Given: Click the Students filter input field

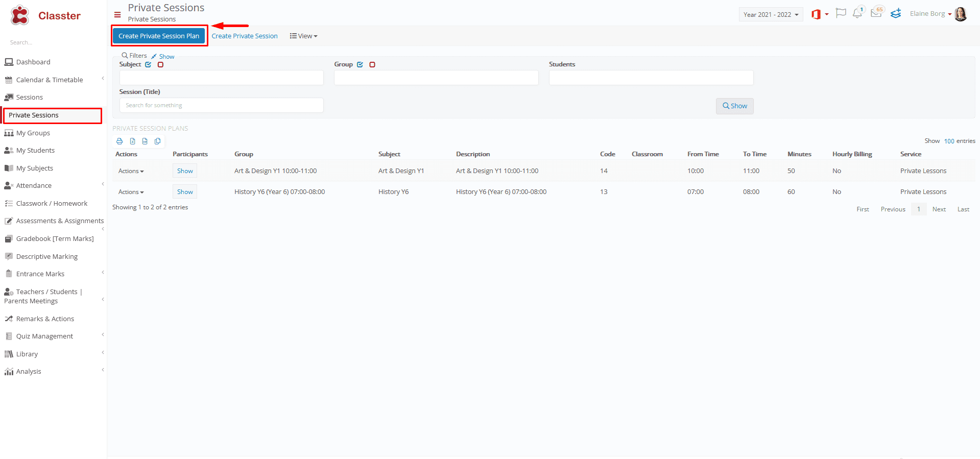Looking at the screenshot, I should click(651, 78).
